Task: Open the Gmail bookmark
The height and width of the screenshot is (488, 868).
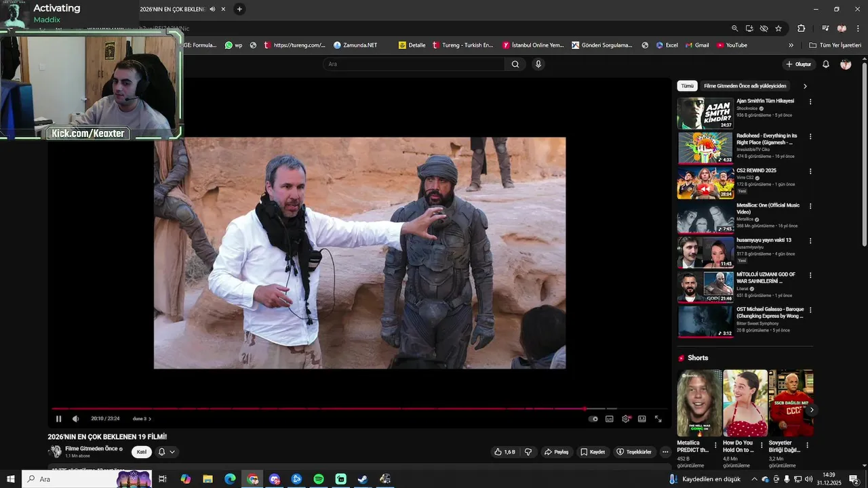Action: pos(696,45)
